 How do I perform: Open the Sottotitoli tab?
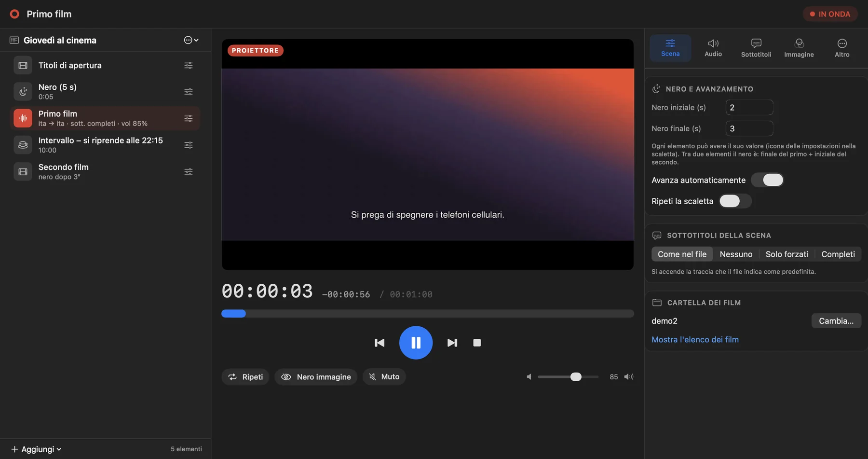pyautogui.click(x=756, y=48)
